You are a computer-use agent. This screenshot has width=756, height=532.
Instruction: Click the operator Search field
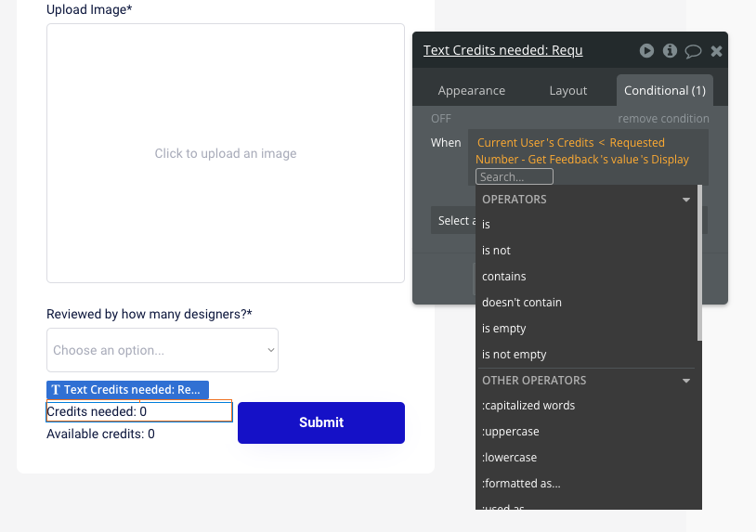click(x=515, y=176)
